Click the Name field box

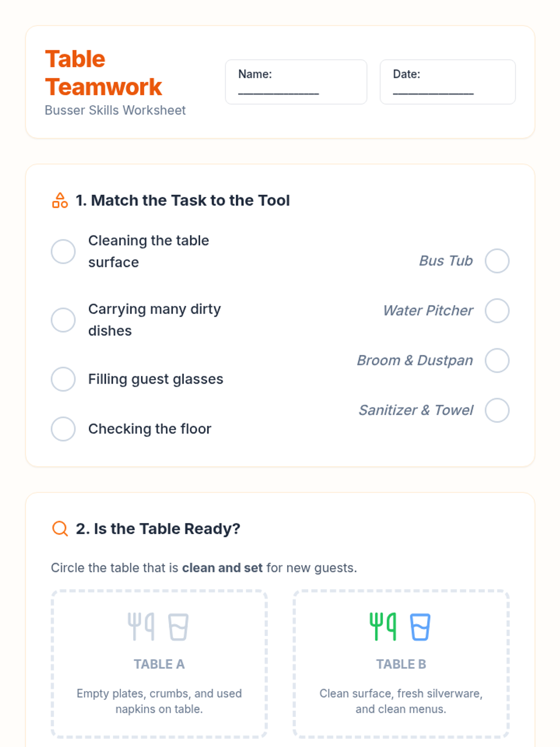click(296, 82)
